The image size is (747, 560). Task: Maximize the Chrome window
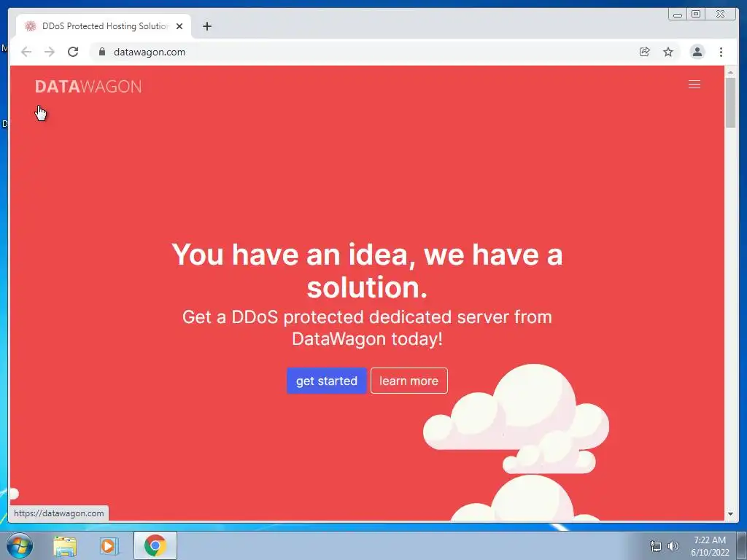696,15
